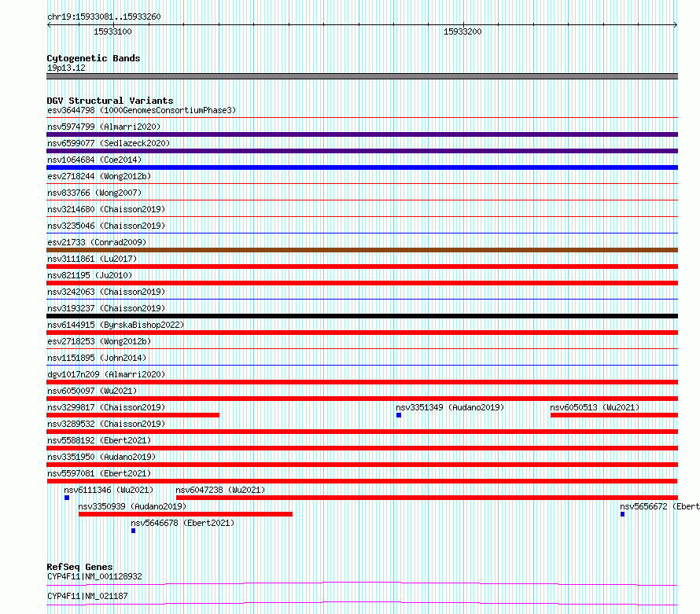
Task: Open variant nsv5597081 (Ebert2021)
Action: pos(99,473)
